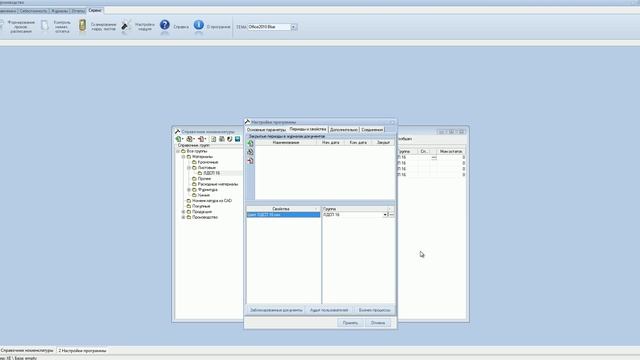Open the Отчеты ribbon tab
Viewport: 640px width, 360px height.
78,11
